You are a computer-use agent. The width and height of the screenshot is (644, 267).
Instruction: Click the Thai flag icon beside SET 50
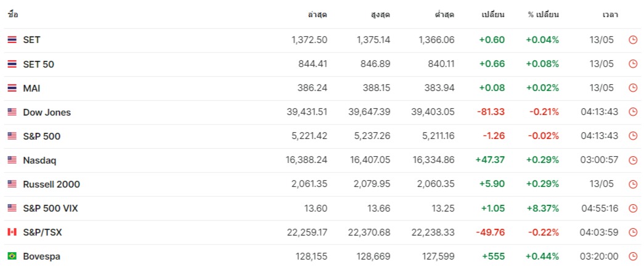click(x=12, y=64)
